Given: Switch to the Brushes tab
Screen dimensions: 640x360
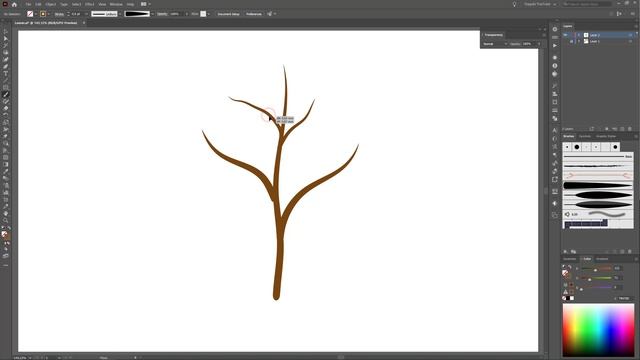Looking at the screenshot, I should (x=569, y=136).
